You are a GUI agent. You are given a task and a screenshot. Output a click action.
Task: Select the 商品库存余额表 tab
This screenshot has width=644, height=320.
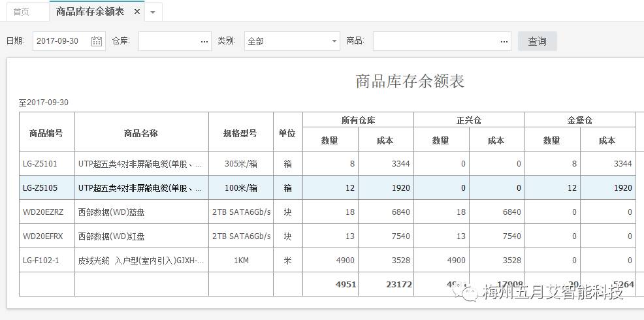coord(89,12)
